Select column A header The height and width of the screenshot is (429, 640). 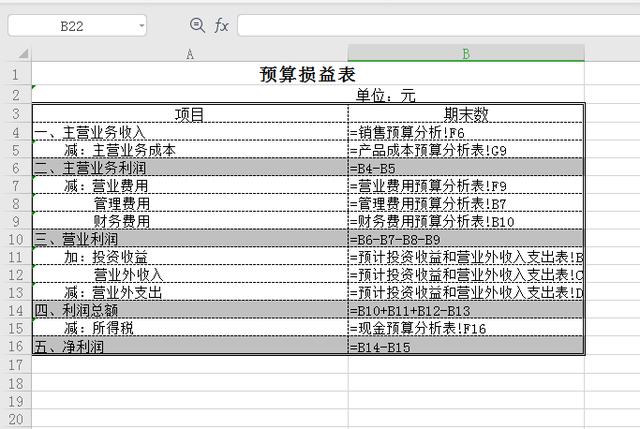click(x=190, y=54)
